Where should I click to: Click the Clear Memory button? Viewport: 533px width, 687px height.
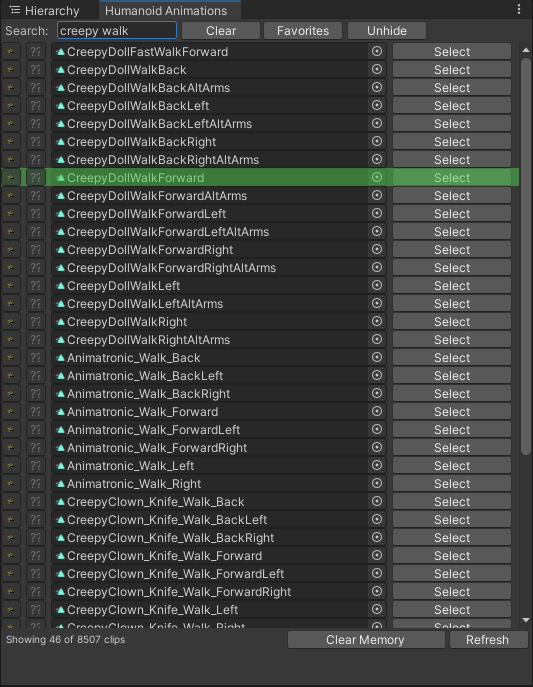pos(366,640)
